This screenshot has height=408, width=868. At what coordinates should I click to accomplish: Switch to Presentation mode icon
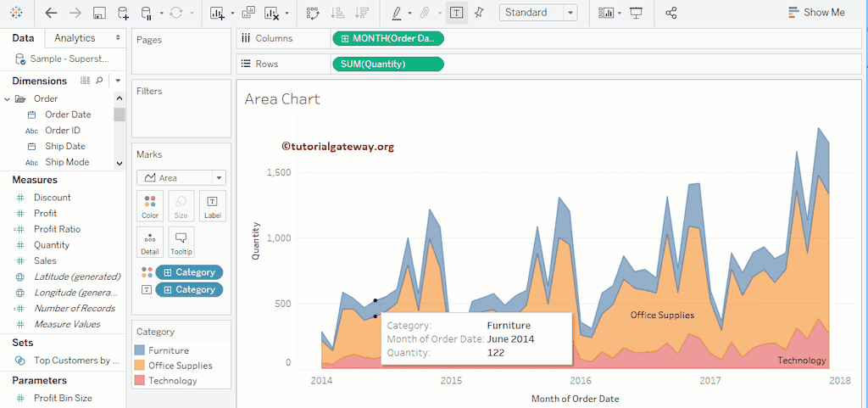[x=636, y=13]
